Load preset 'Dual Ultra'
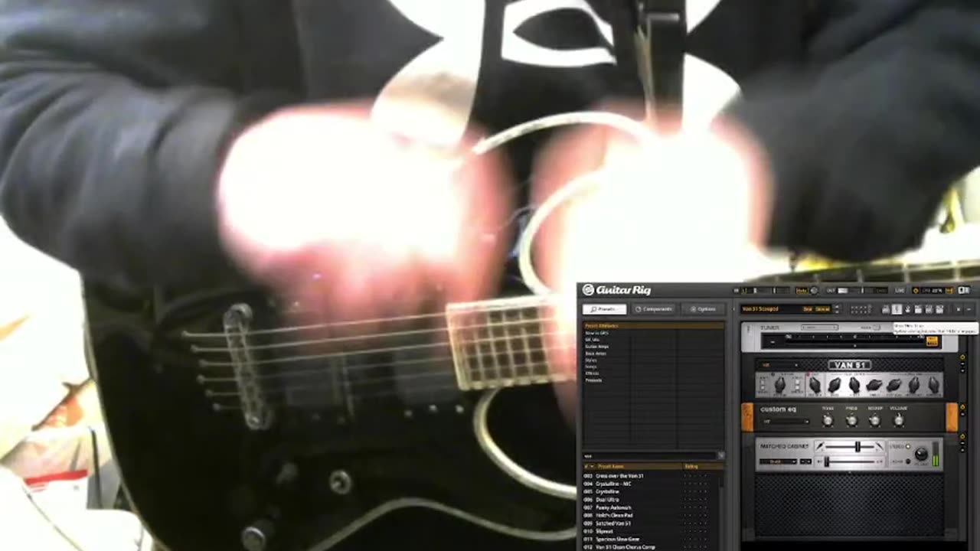 click(606, 500)
